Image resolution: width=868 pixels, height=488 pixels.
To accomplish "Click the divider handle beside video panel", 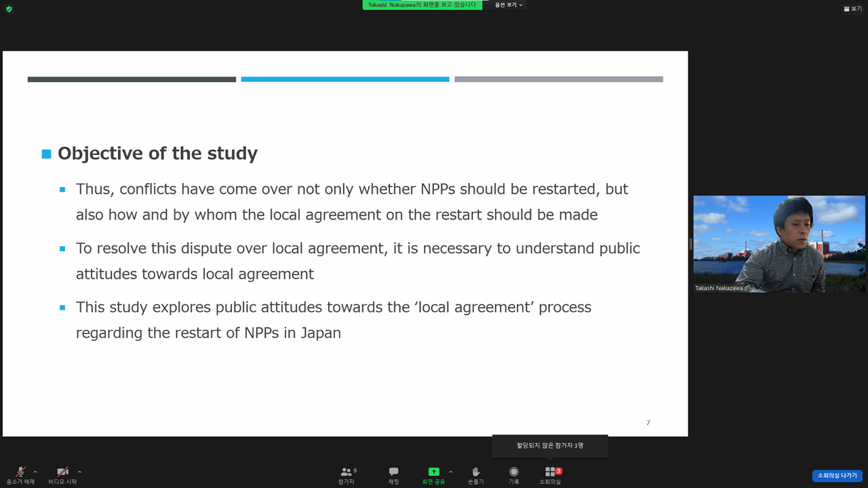I will tap(690, 244).
